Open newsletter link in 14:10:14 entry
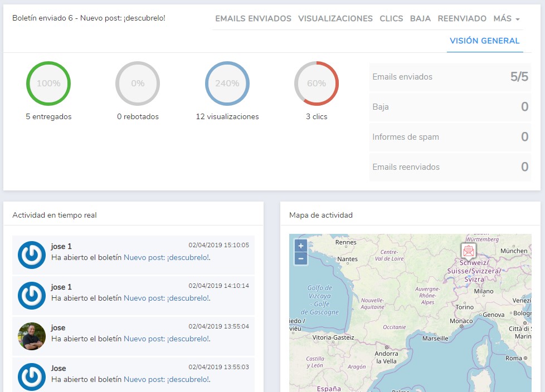This screenshot has height=392, width=545. 166,298
